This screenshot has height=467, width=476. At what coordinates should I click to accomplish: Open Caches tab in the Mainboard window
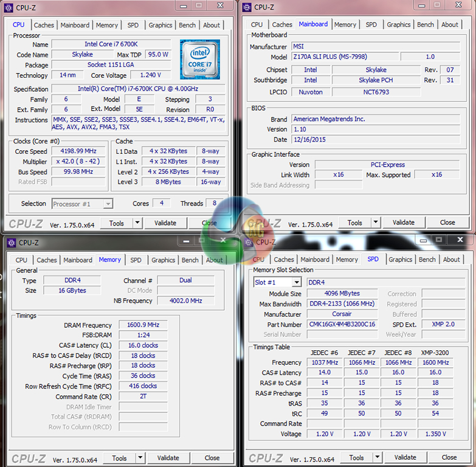(x=282, y=24)
